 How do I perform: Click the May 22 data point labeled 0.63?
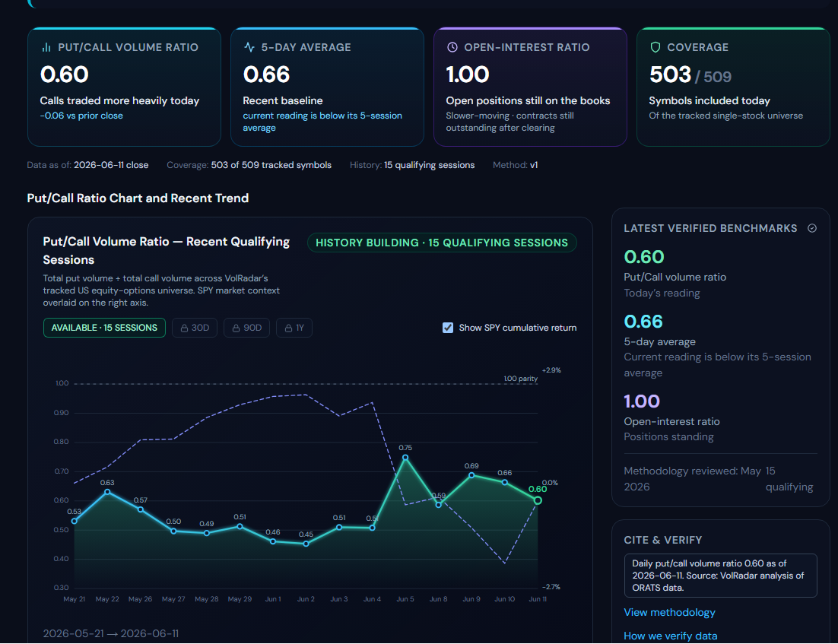click(107, 492)
